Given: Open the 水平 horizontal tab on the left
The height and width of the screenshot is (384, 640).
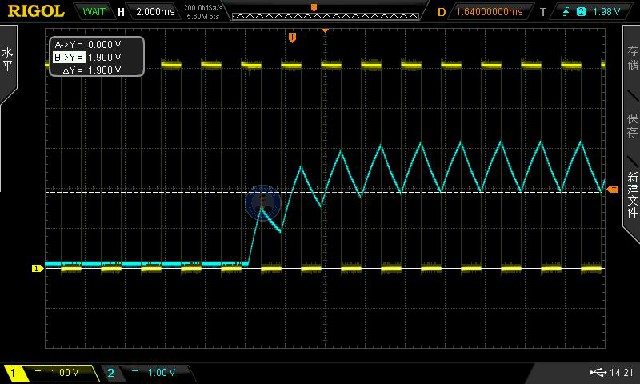Looking at the screenshot, I should tap(8, 59).
